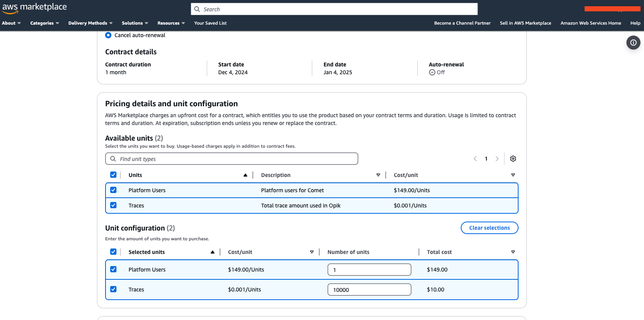Edit Platform Users number of units field
The height and width of the screenshot is (320, 644).
tap(369, 270)
